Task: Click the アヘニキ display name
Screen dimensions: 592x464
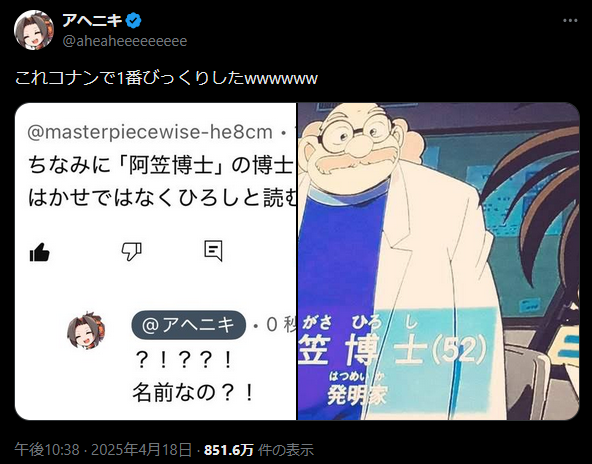Action: point(92,20)
